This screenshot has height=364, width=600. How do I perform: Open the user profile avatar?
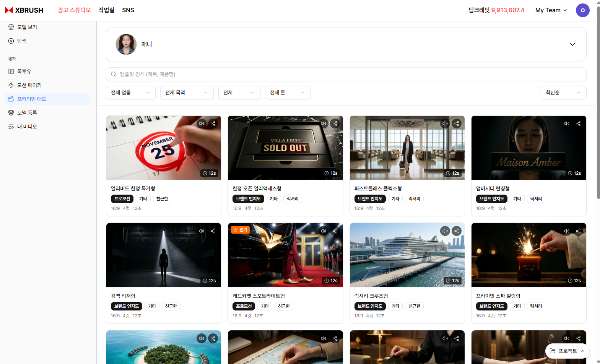pyautogui.click(x=582, y=10)
